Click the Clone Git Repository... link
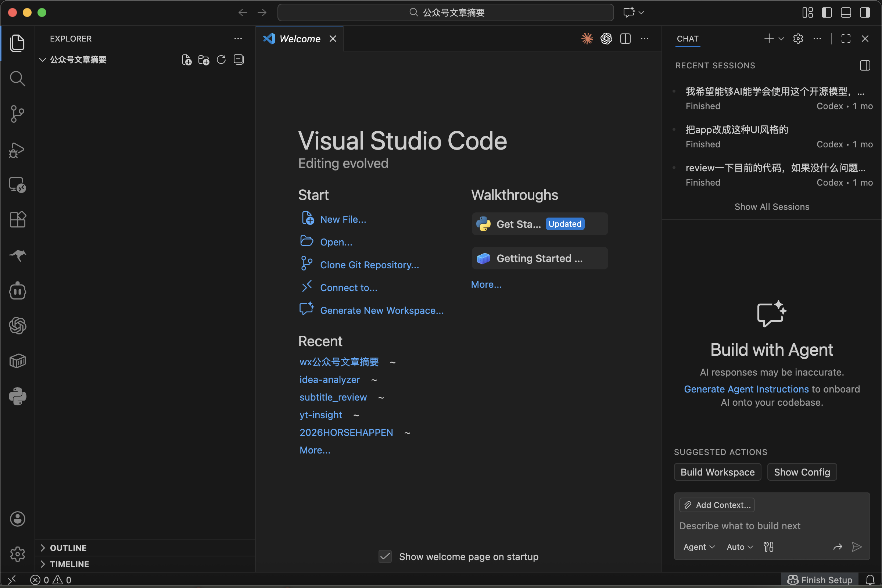Image resolution: width=882 pixels, height=588 pixels. pos(369,265)
